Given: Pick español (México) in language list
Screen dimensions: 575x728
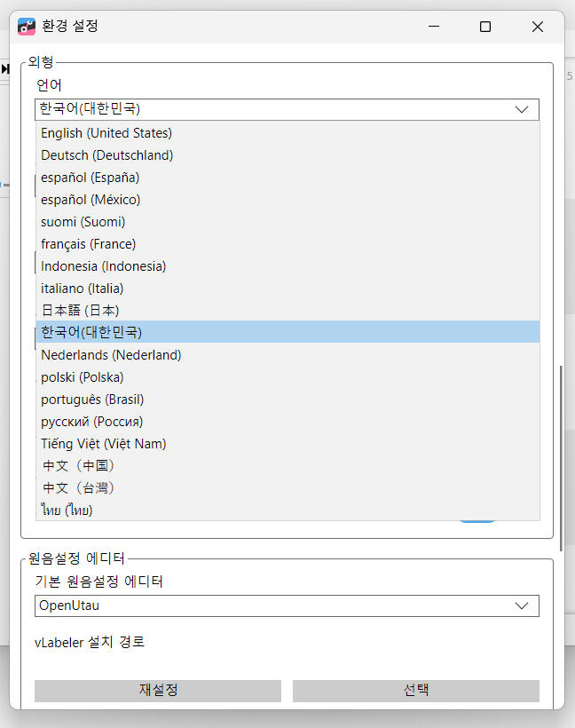Looking at the screenshot, I should [x=91, y=200].
